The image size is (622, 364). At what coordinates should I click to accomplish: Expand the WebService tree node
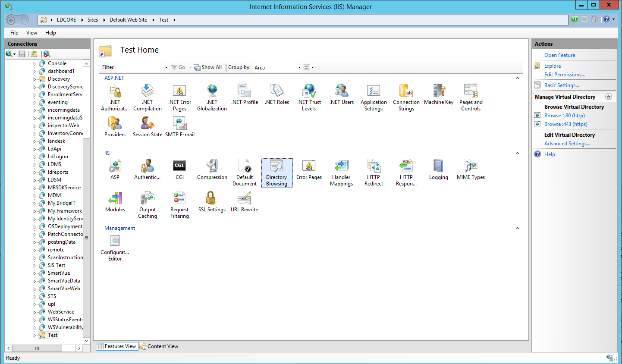click(x=35, y=312)
